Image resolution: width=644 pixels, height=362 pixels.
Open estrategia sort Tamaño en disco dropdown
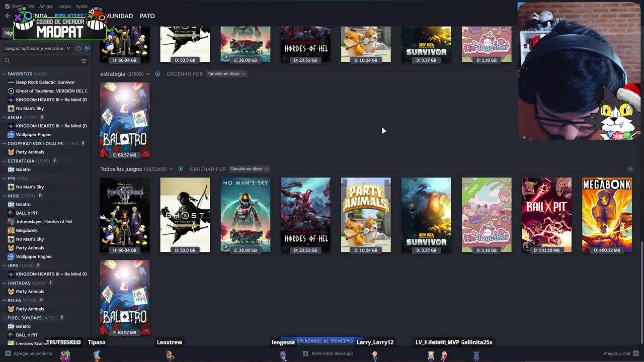tap(226, 74)
